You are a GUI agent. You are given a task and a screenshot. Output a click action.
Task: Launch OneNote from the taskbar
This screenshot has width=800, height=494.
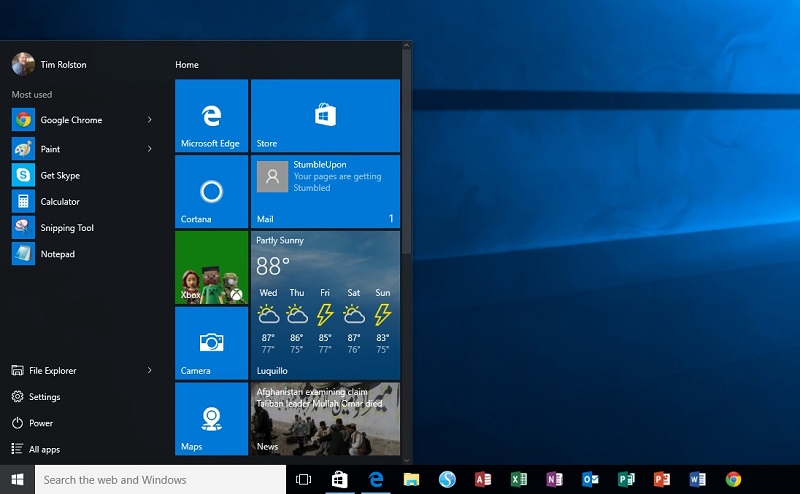click(x=555, y=480)
